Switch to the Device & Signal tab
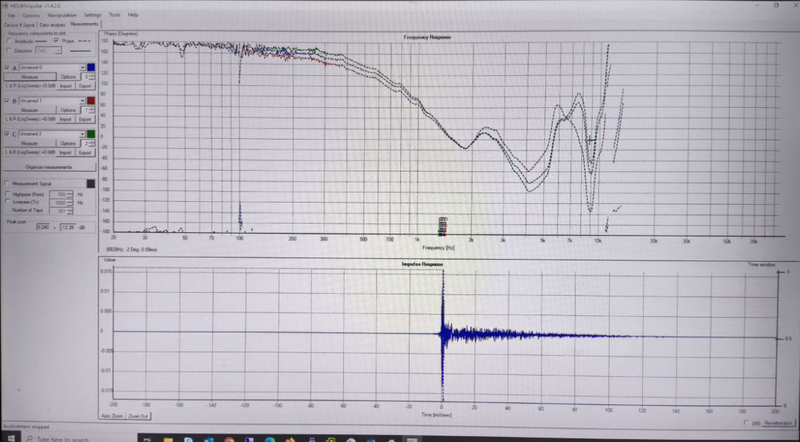 [19, 24]
